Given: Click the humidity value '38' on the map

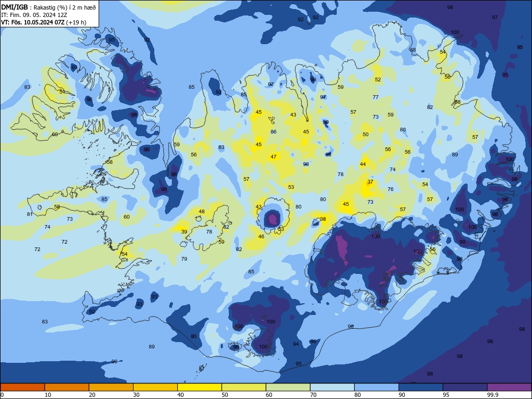Looking at the screenshot, I should pos(323,219).
